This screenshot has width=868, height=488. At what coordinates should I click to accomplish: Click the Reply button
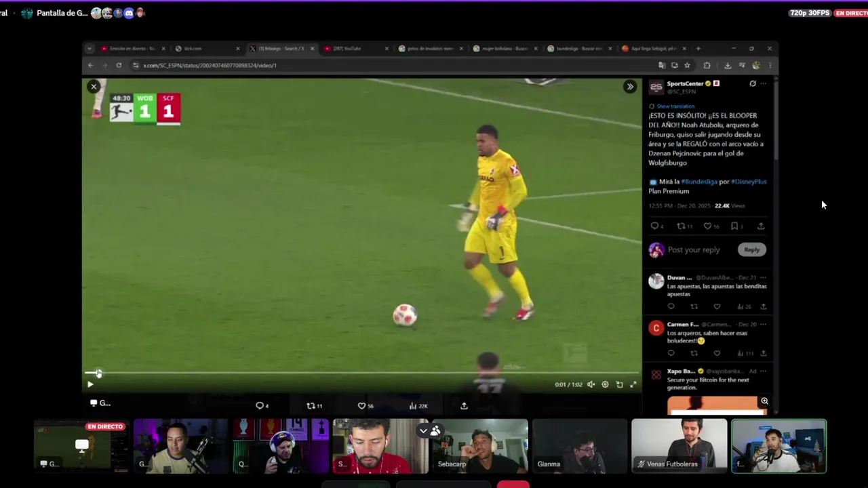[x=751, y=249]
